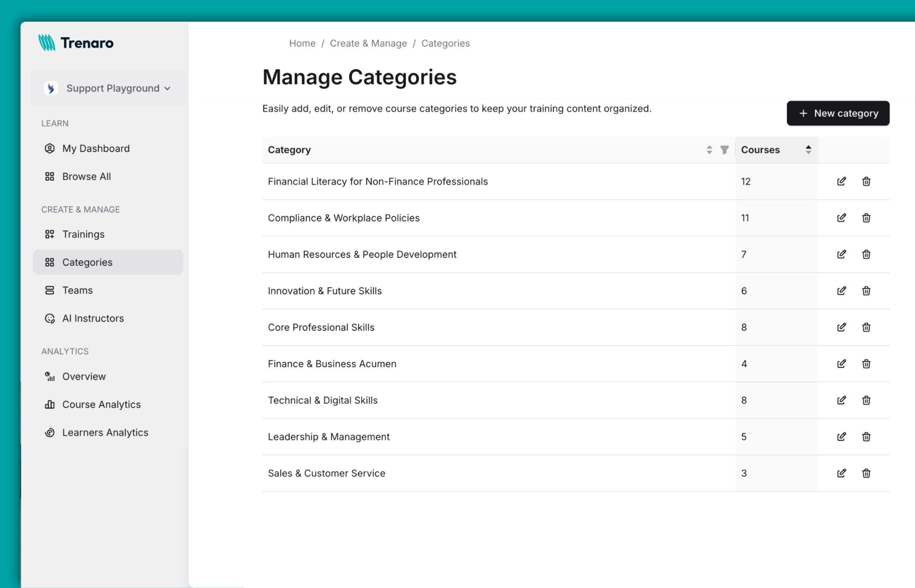Screen dimensions: 915x588
Task: Open the Support Playground workspace switcher
Action: click(108, 88)
